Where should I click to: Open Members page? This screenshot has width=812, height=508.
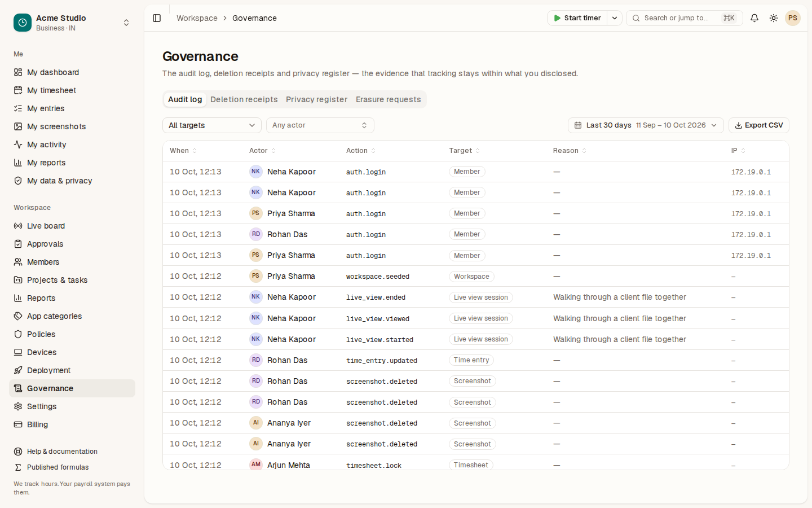(x=72, y=262)
